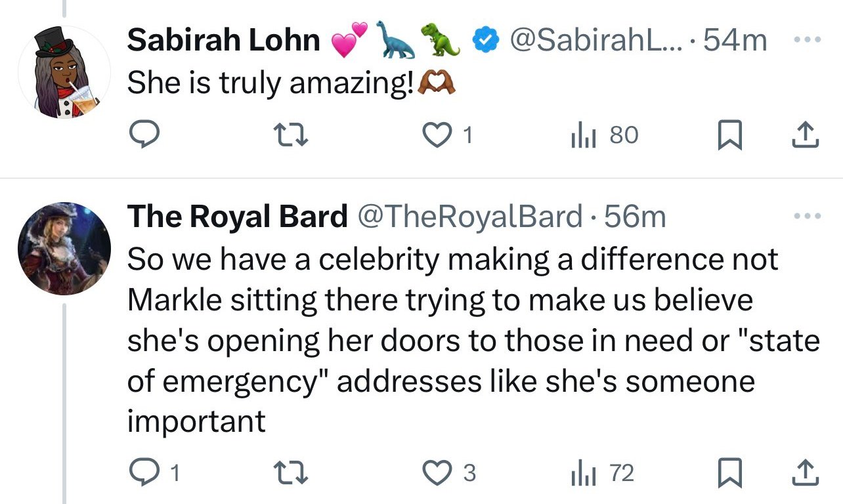Like The Royal Bard's tweet

[x=435, y=473]
